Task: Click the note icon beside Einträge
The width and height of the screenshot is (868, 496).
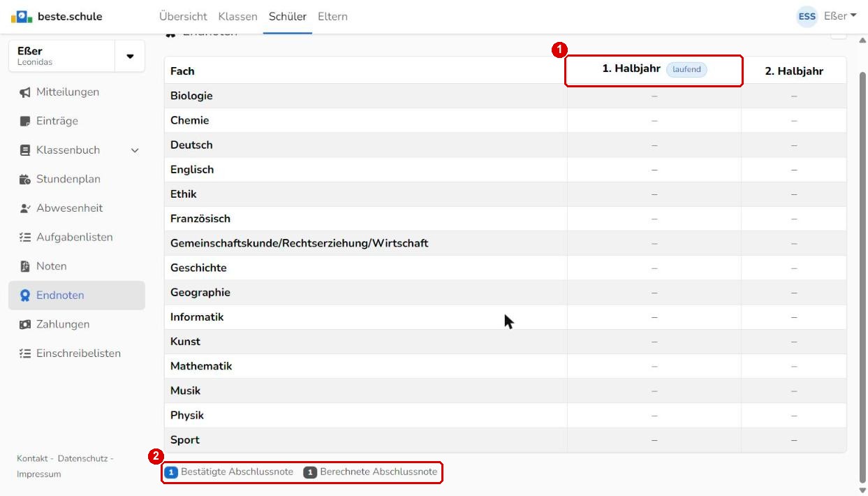Action: (25, 121)
